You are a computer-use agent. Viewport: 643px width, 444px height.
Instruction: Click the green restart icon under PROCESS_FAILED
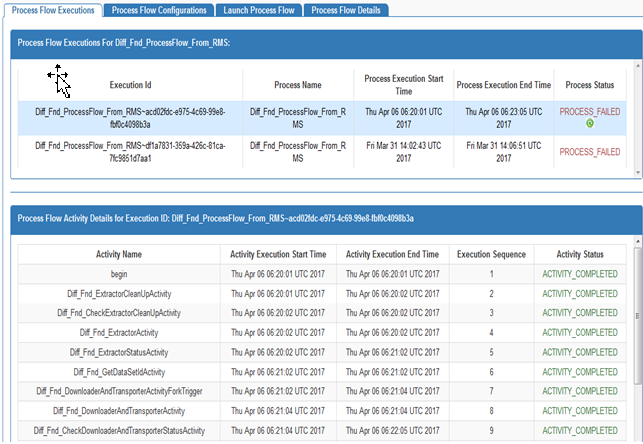point(590,123)
